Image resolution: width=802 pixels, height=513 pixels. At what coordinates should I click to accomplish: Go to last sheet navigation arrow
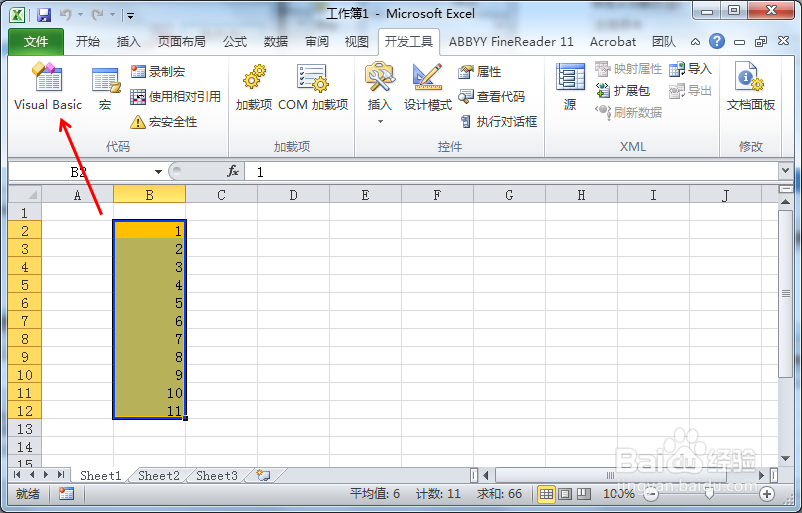point(61,475)
